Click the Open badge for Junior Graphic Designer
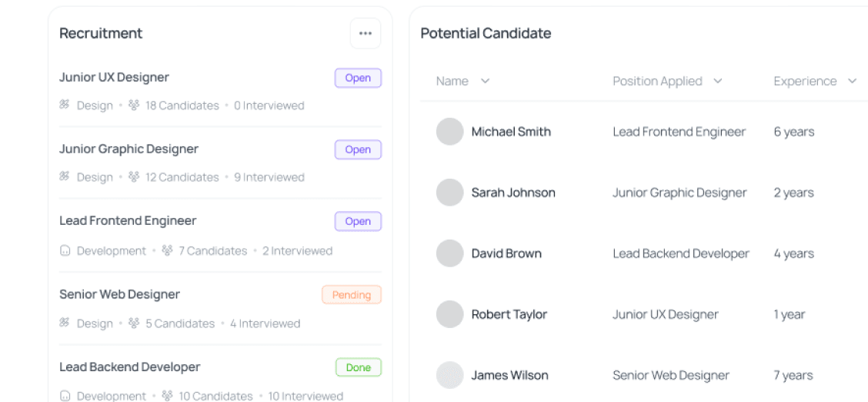This screenshot has height=402, width=868. pyautogui.click(x=358, y=149)
